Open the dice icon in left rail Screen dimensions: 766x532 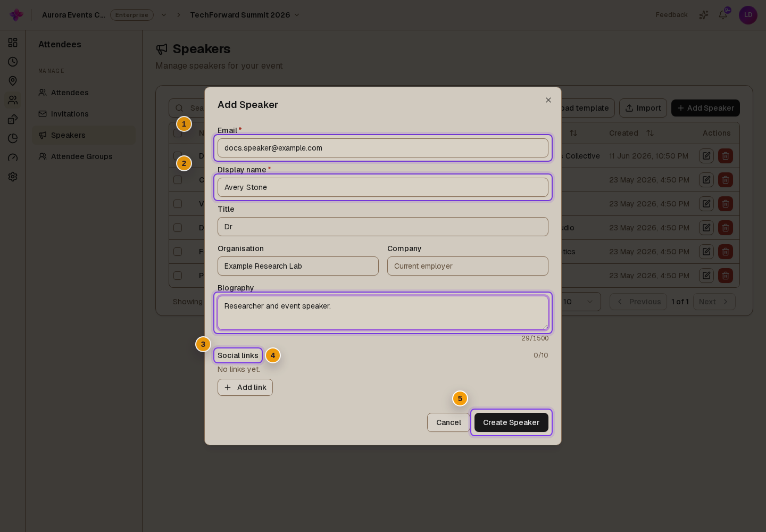tap(13, 119)
